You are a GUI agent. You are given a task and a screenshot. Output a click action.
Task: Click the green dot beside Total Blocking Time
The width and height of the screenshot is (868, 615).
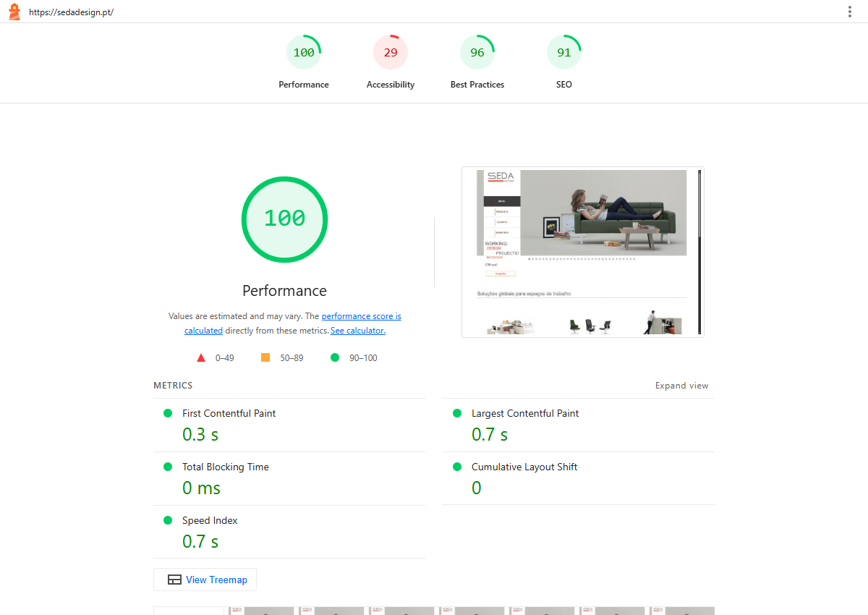tap(168, 467)
